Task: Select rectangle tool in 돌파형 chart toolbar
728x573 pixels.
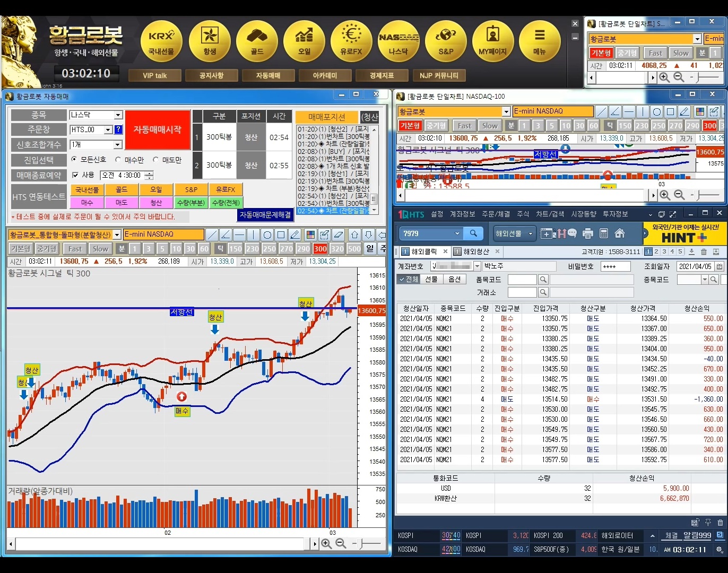Action: [281, 235]
